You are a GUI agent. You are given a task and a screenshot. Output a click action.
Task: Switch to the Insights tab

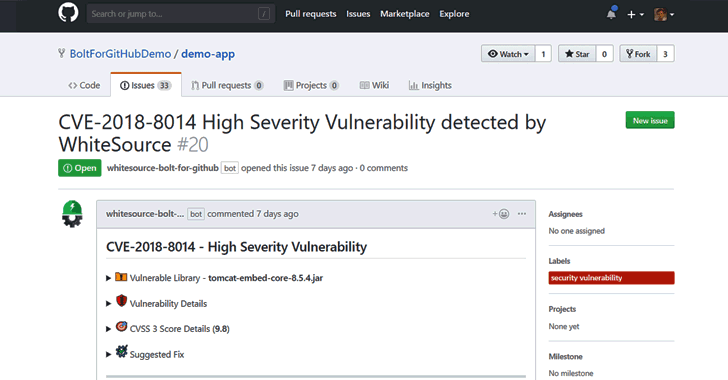(x=430, y=85)
